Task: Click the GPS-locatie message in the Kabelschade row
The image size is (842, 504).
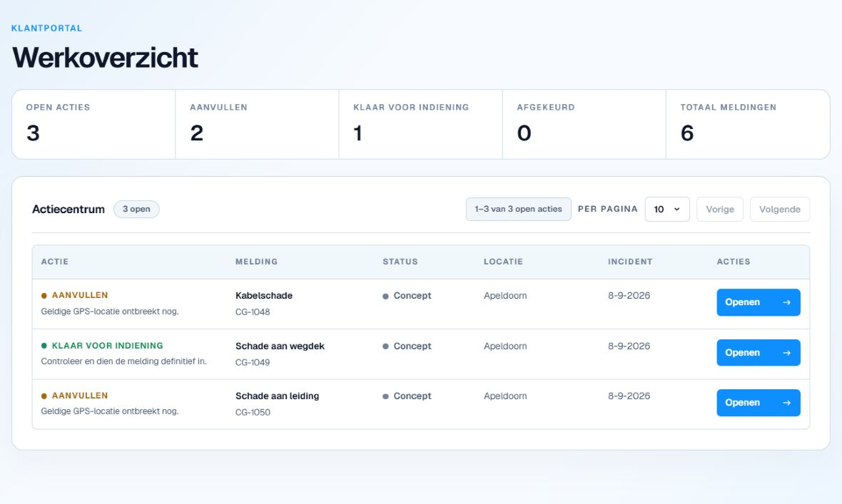Action: tap(110, 312)
